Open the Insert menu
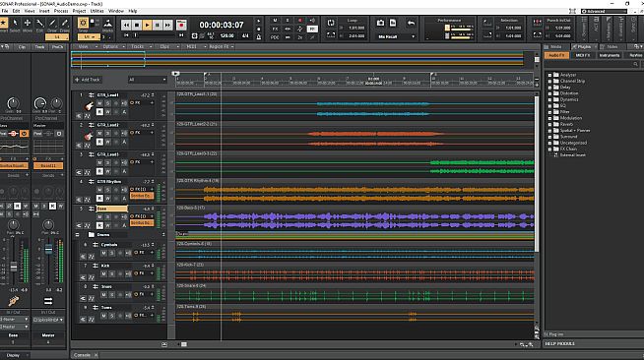This screenshot has width=644, height=360. pyautogui.click(x=44, y=11)
